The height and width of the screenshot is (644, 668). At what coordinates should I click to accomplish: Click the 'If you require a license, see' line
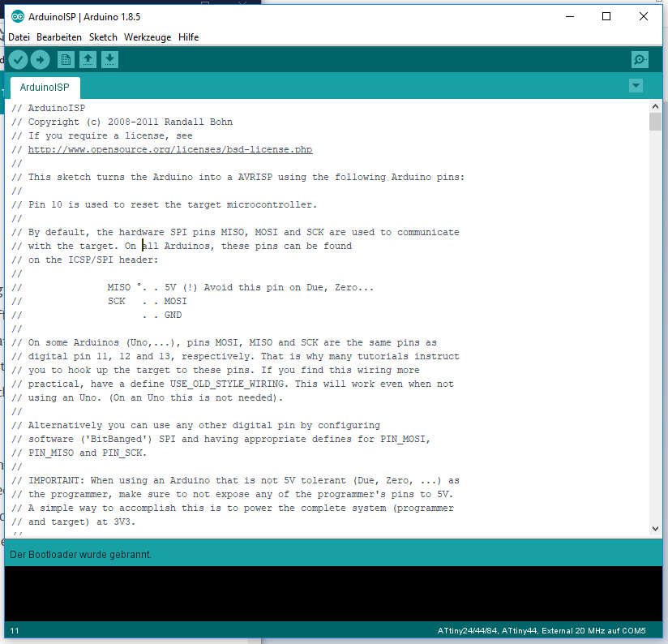point(102,135)
